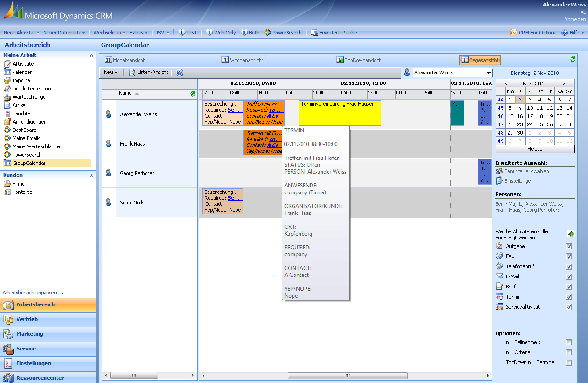
Task: Open Artikel in the sidebar
Action: [x=19, y=105]
